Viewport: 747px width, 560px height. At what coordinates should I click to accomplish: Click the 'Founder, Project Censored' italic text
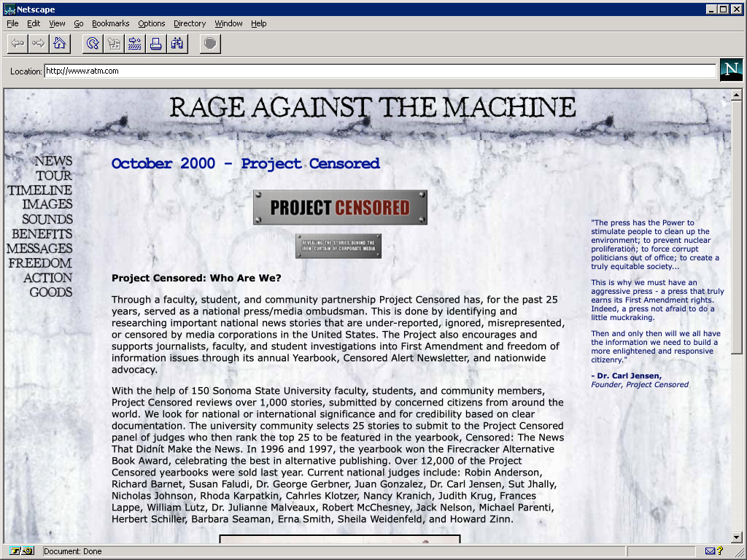[640, 385]
